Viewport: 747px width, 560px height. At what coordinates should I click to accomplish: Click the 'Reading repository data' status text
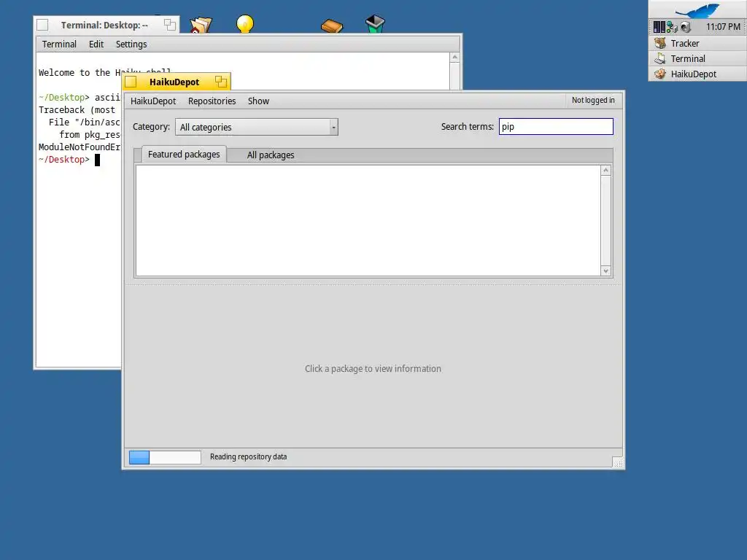point(248,456)
